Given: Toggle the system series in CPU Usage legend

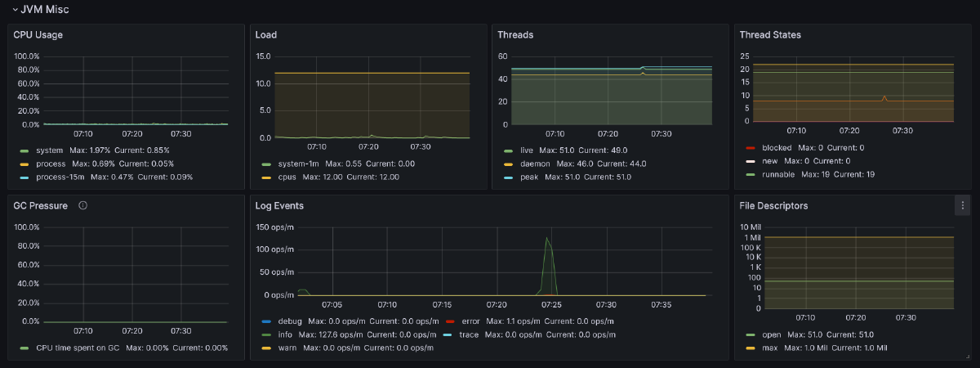Looking at the screenshot, I should click(49, 150).
